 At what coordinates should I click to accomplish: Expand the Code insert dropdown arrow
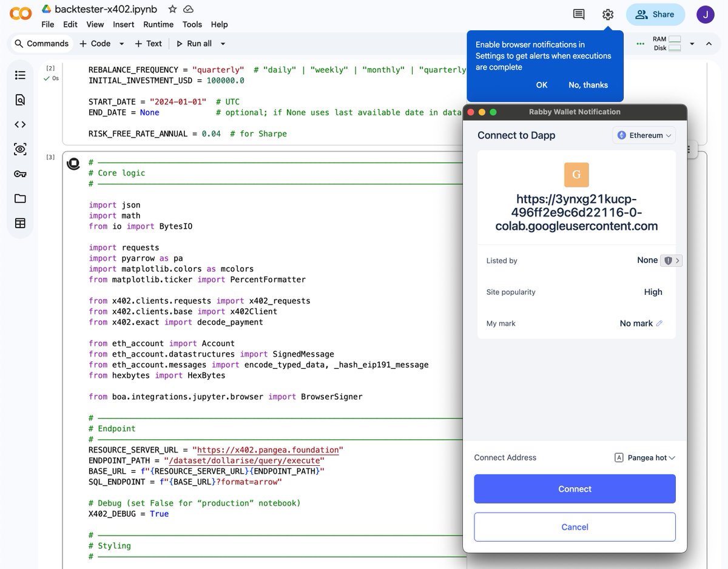point(121,44)
